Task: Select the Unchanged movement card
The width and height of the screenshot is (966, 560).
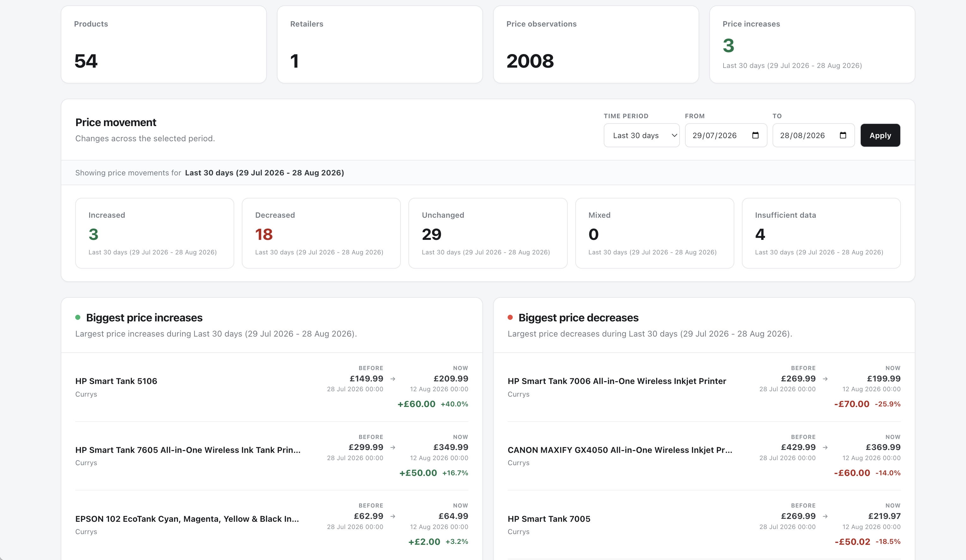Action: (488, 233)
